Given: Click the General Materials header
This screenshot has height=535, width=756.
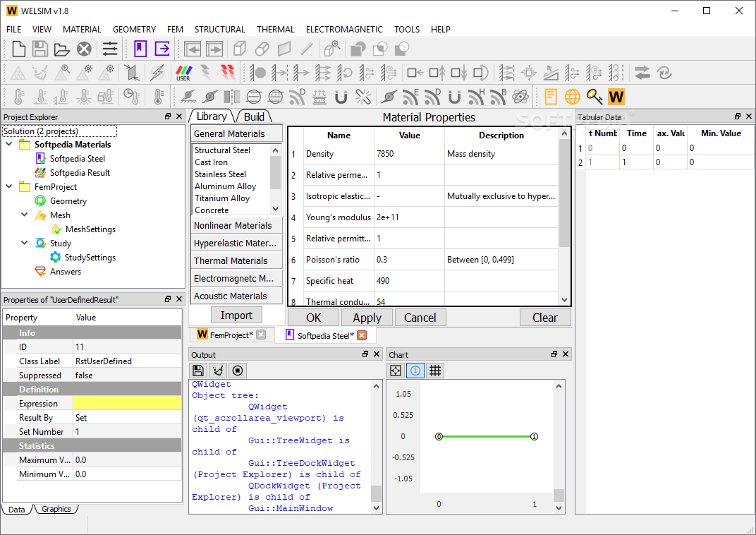Looking at the screenshot, I should pyautogui.click(x=237, y=133).
